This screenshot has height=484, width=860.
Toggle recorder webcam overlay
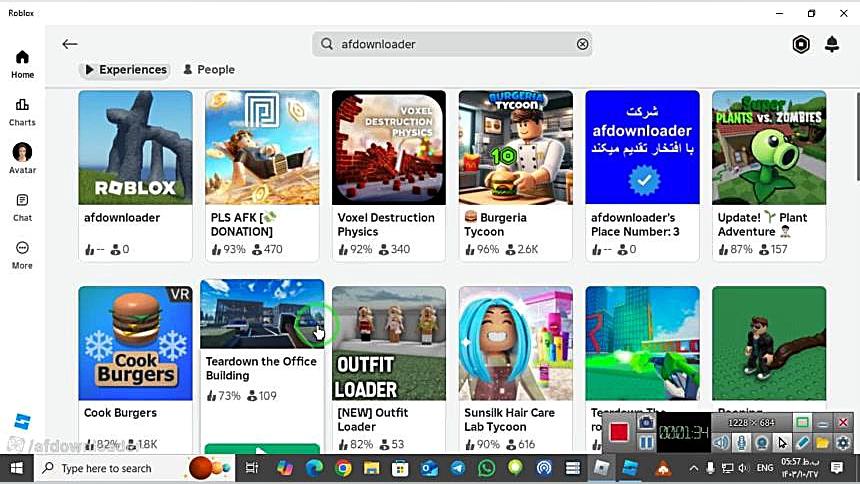761,442
